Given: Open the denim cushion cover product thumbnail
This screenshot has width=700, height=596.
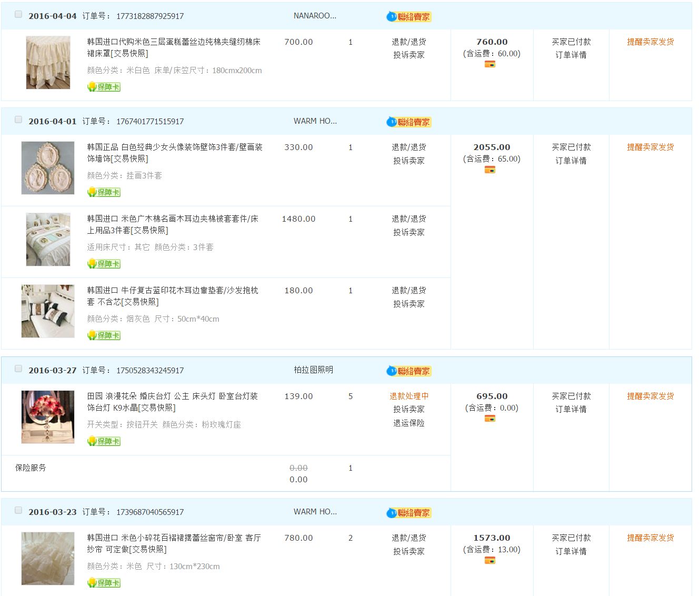Looking at the screenshot, I should pyautogui.click(x=48, y=311).
